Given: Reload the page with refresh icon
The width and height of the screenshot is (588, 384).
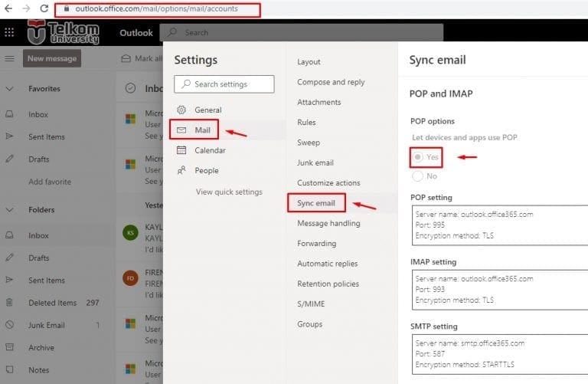Looking at the screenshot, I should [44, 8].
